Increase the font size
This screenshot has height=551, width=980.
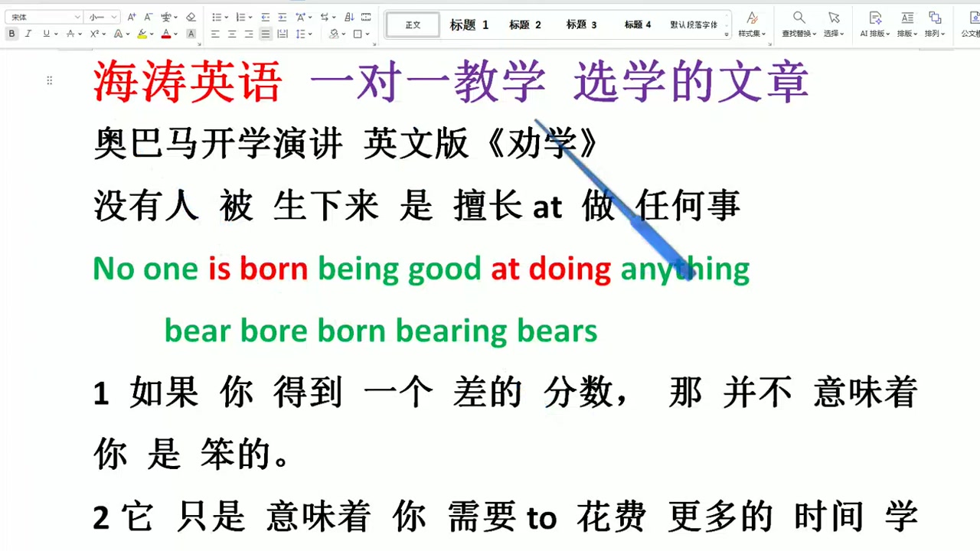pyautogui.click(x=132, y=17)
